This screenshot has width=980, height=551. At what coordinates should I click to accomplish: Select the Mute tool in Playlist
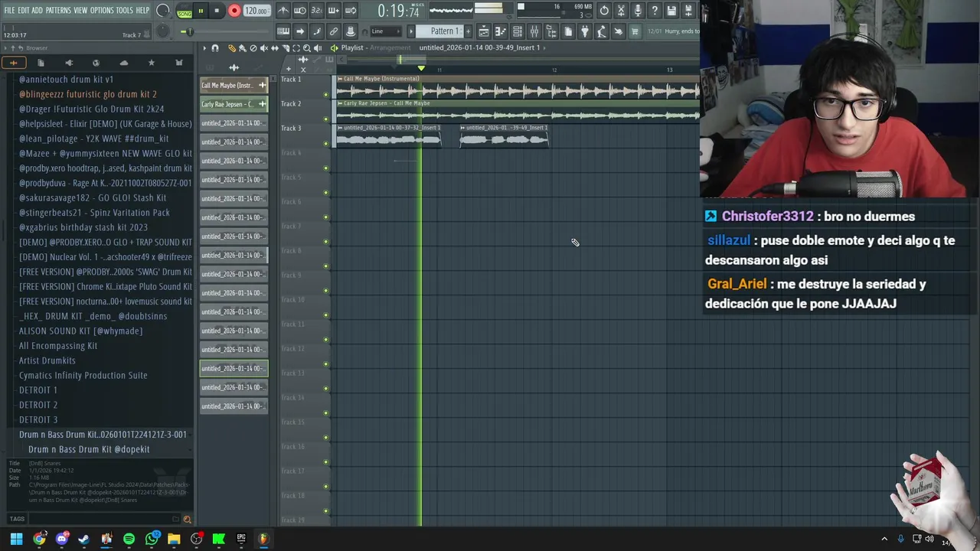click(x=264, y=48)
